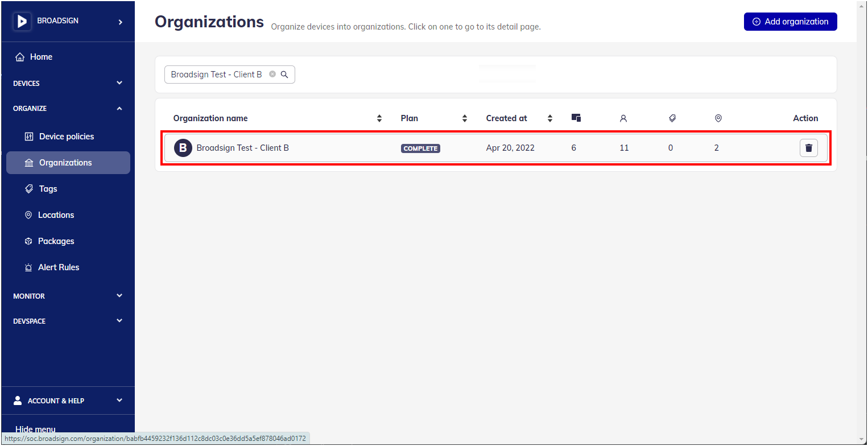Click the Alert Rules siren icon
Viewport: 868px width, 446px height.
(28, 267)
